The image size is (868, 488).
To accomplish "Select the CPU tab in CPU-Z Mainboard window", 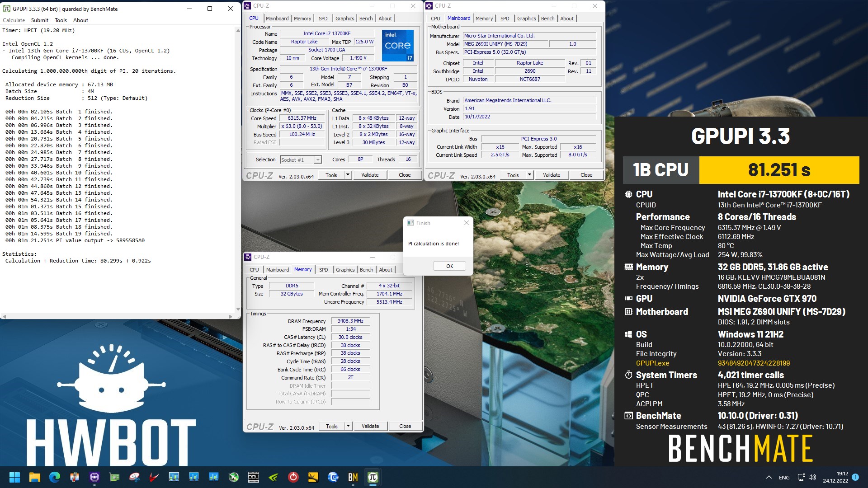I will pos(436,19).
